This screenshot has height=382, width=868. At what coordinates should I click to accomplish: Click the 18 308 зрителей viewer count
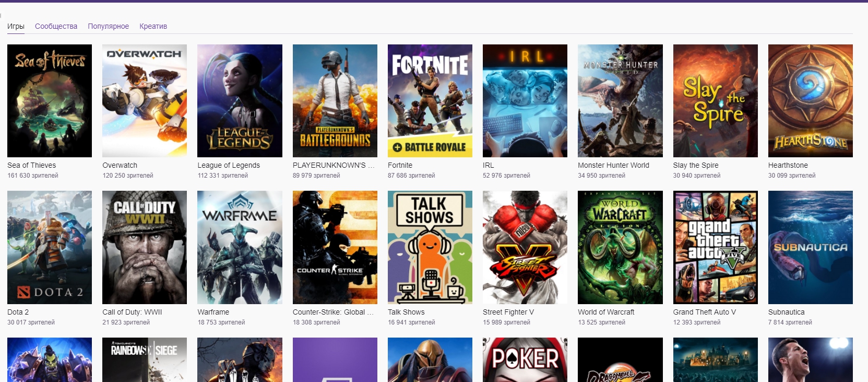316,322
